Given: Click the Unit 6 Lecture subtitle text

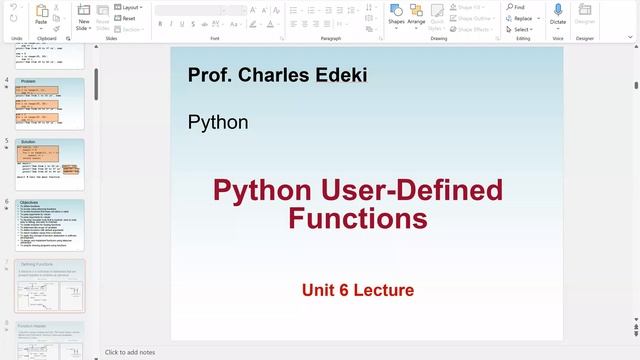Looking at the screenshot, I should (x=358, y=290).
